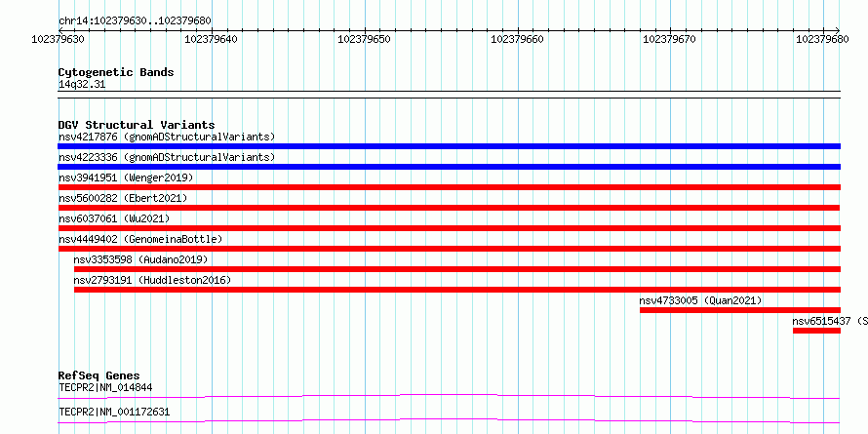Open variant label nsv4733005 (Quan2021)
This screenshot has width=868, height=434.
coord(701,300)
